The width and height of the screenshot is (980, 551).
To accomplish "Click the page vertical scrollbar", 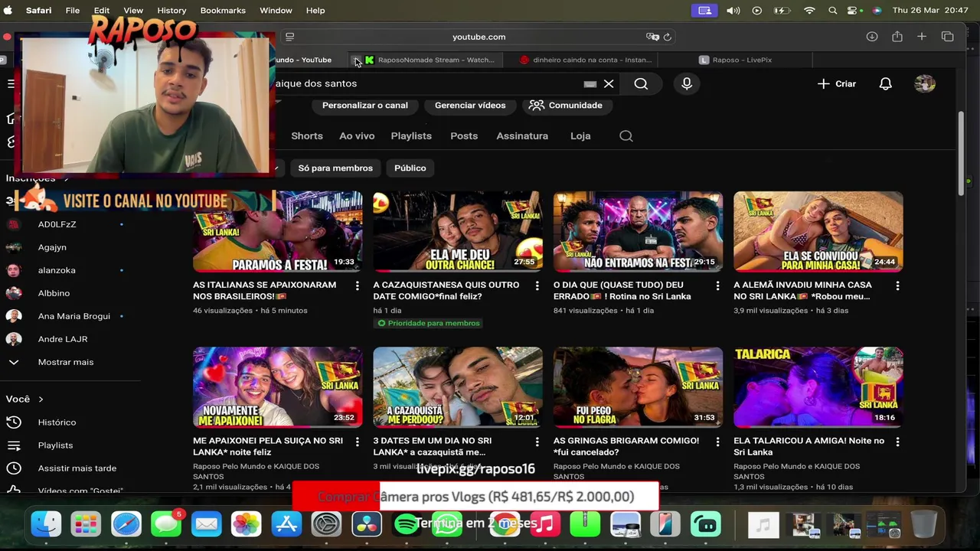I will click(x=962, y=153).
